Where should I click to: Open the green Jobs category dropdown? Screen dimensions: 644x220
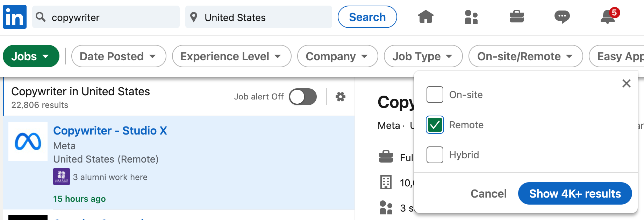[31, 56]
